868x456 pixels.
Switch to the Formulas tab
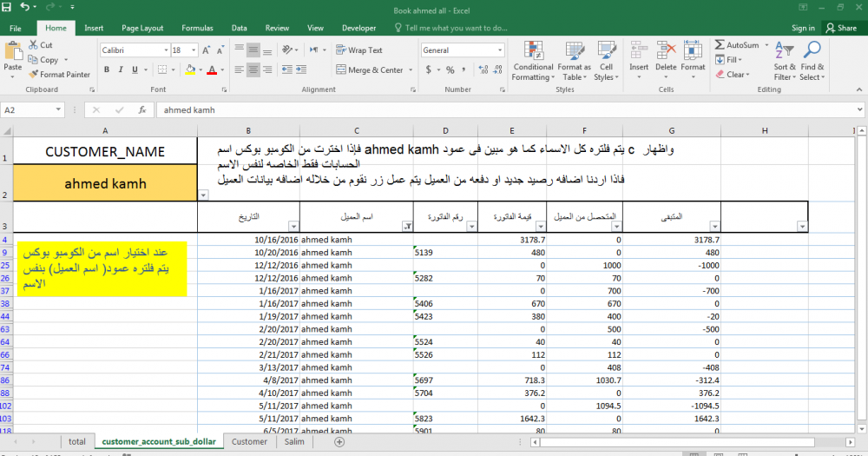pyautogui.click(x=197, y=28)
